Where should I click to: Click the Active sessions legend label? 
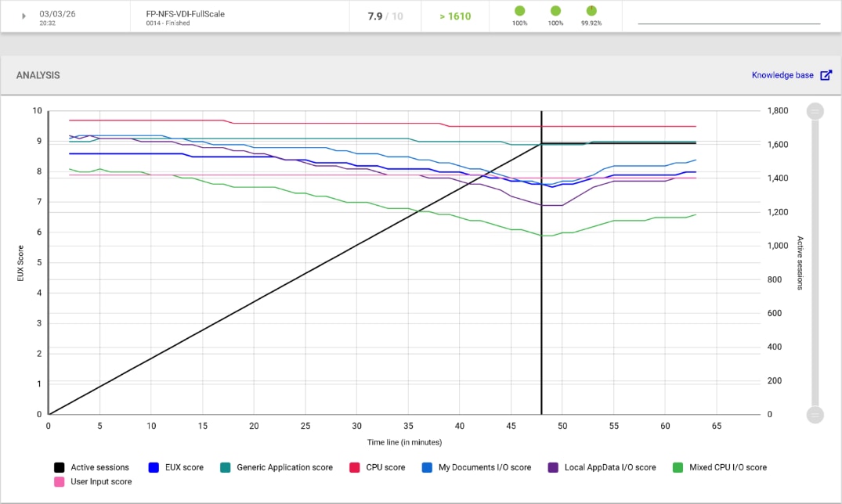click(x=100, y=467)
